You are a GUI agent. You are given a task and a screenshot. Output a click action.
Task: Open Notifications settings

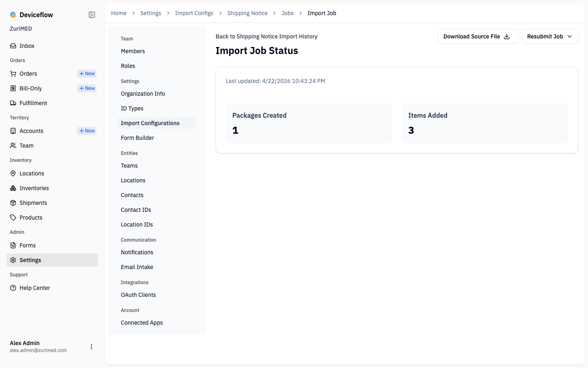tap(157, 252)
